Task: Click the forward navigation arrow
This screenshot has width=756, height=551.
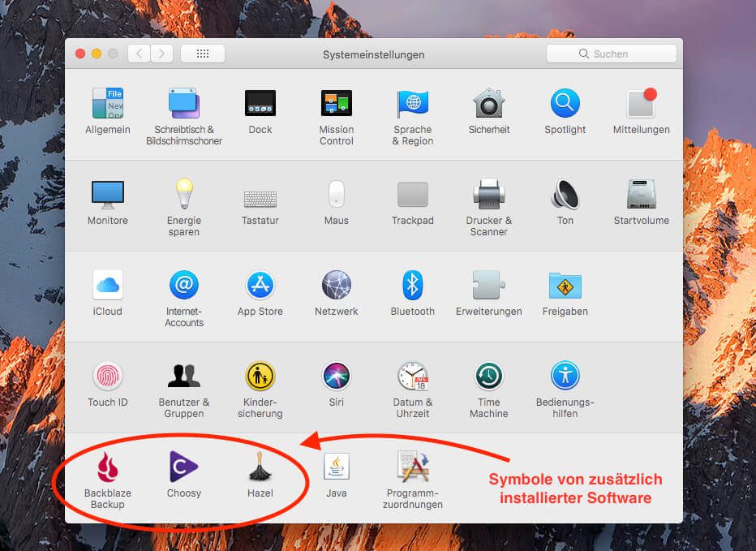Action: pyautogui.click(x=161, y=54)
